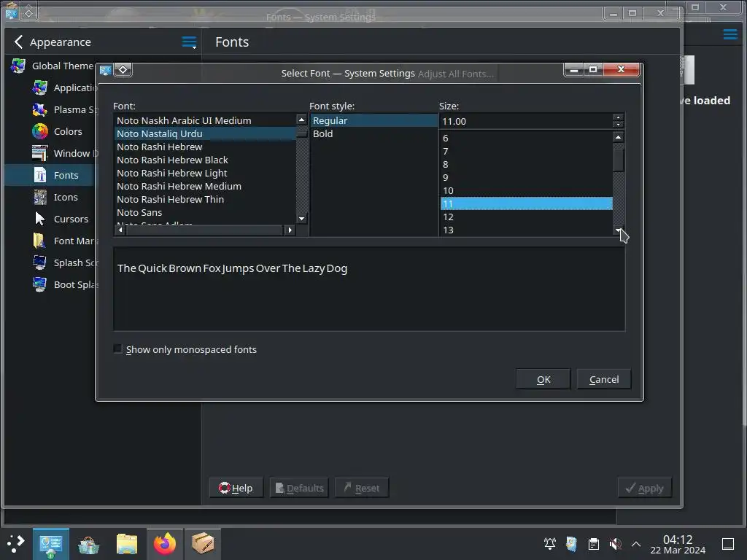Select size 13 in size list
Screen dimensions: 747x560
click(x=527, y=230)
